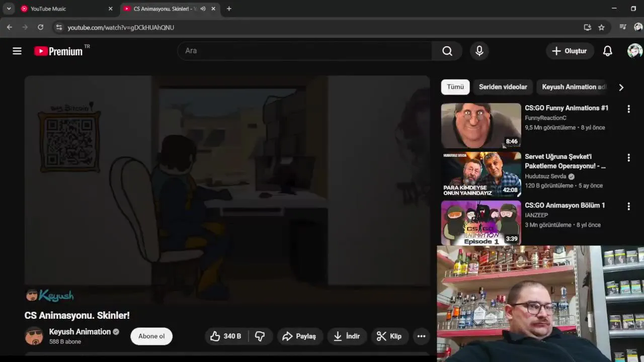The height and width of the screenshot is (362, 644).
Task: Share video with Paylaş button
Action: click(299, 336)
